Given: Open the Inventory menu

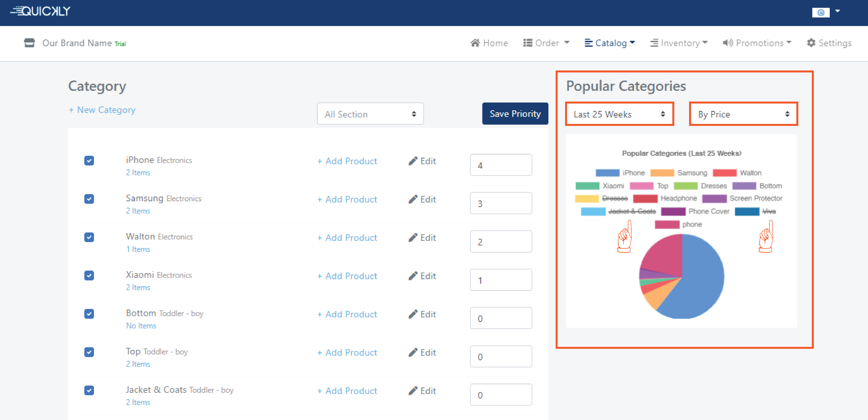Looking at the screenshot, I should (x=679, y=43).
